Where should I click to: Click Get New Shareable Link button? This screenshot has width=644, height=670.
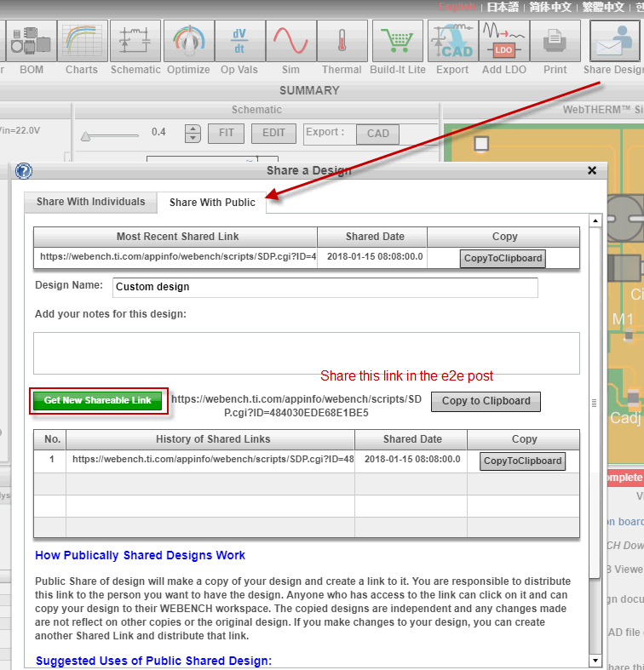[98, 400]
